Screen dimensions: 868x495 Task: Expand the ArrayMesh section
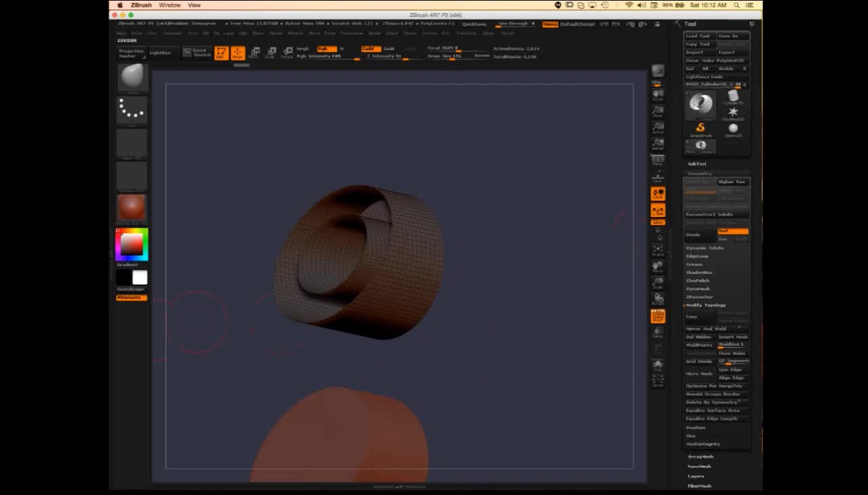[701, 457]
